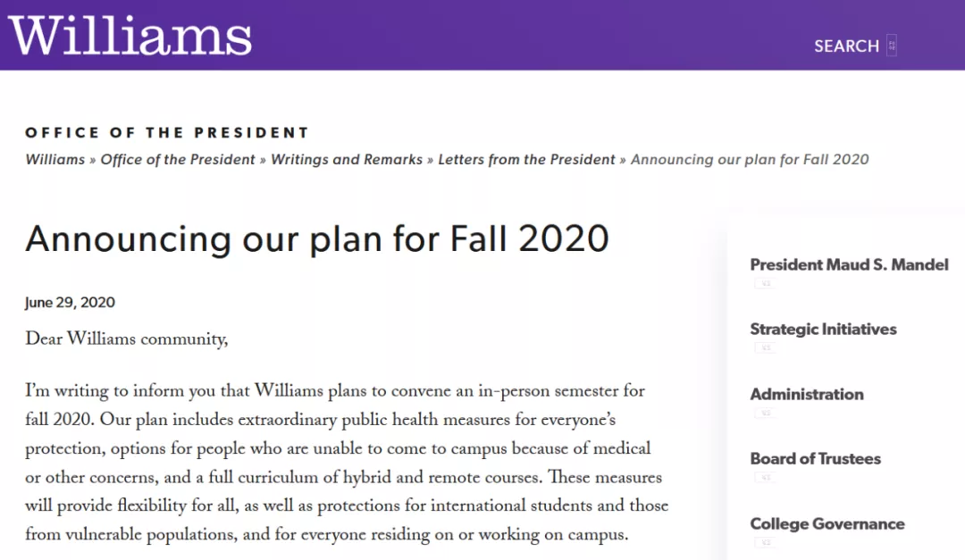Click the small icon under College Governance
Image resolution: width=965 pixels, height=560 pixels.
[764, 542]
